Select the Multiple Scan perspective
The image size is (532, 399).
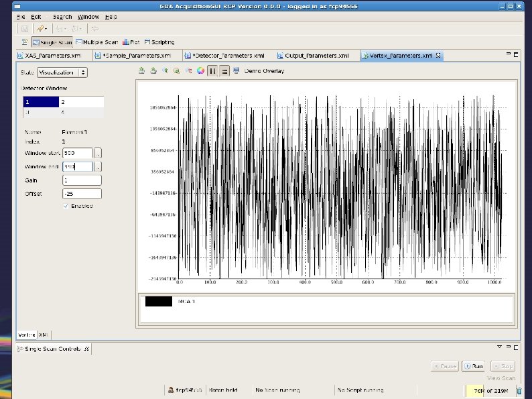(x=97, y=42)
